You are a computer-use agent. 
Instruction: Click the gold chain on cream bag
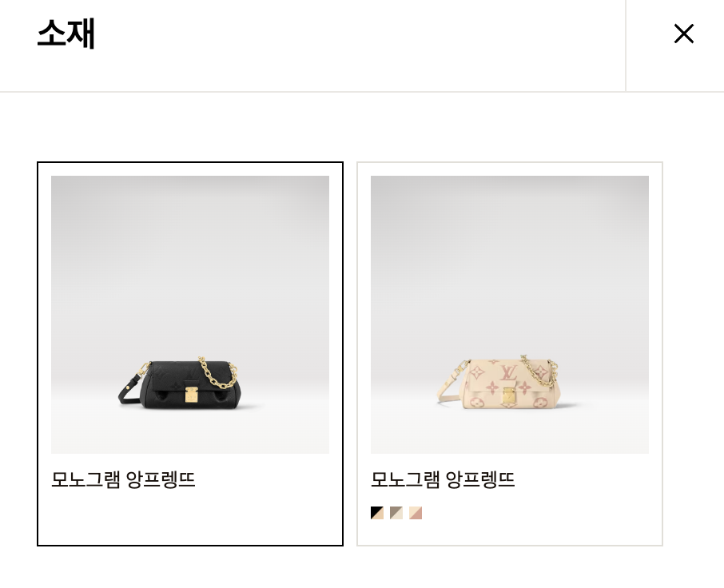pos(539,371)
